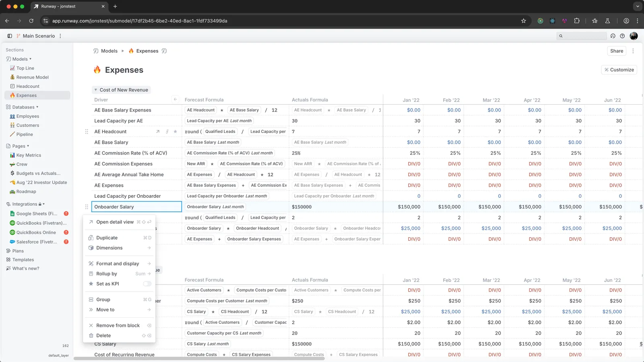This screenshot has height=362, width=644.
Task: Select Open detail view menu item
Action: click(x=119, y=222)
